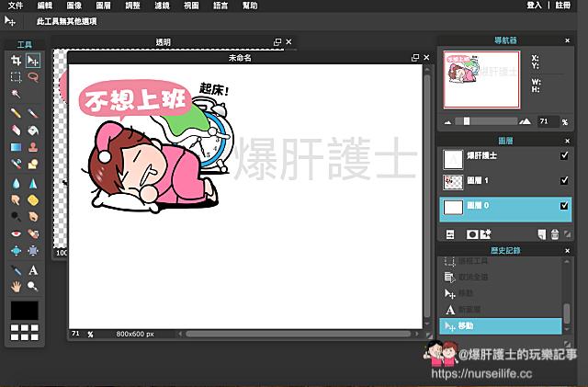Image resolution: width=588 pixels, height=387 pixels.
Task: Create a new layer icon
Action: point(541,234)
